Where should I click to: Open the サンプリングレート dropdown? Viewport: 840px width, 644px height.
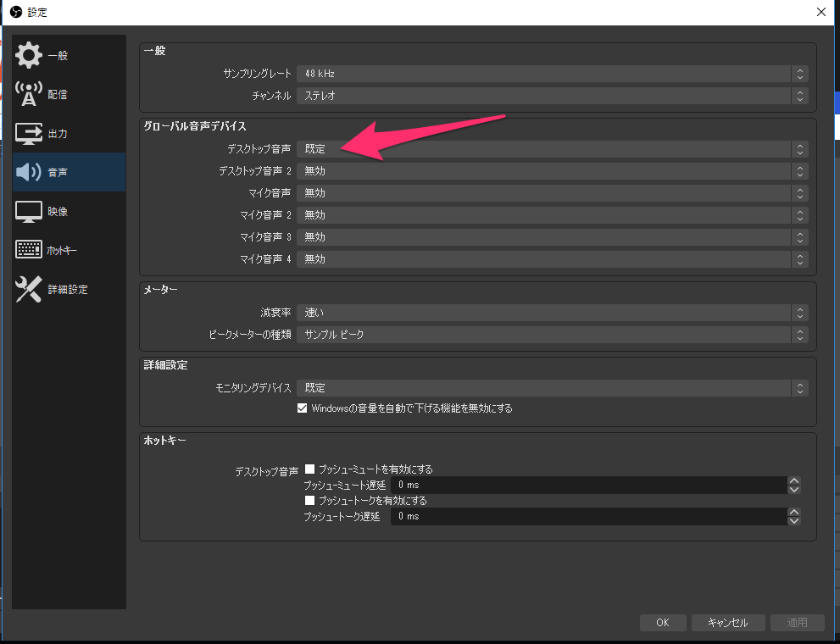pos(553,74)
